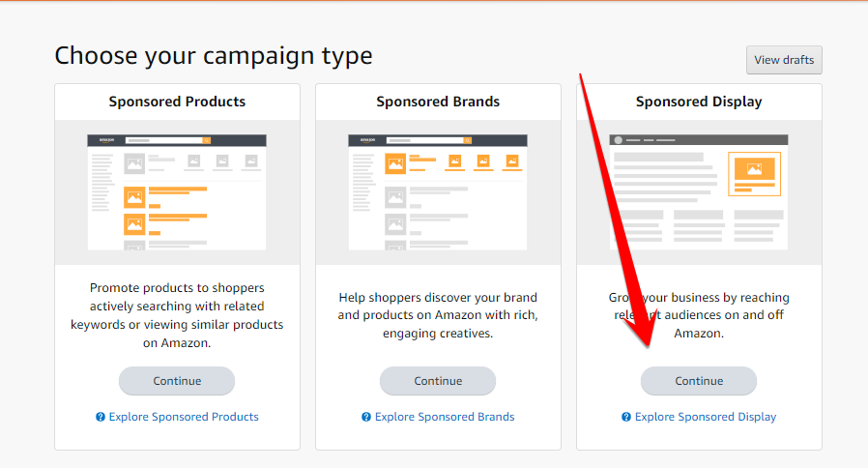
Task: Continue with Sponsored Brands campaign
Action: (438, 381)
